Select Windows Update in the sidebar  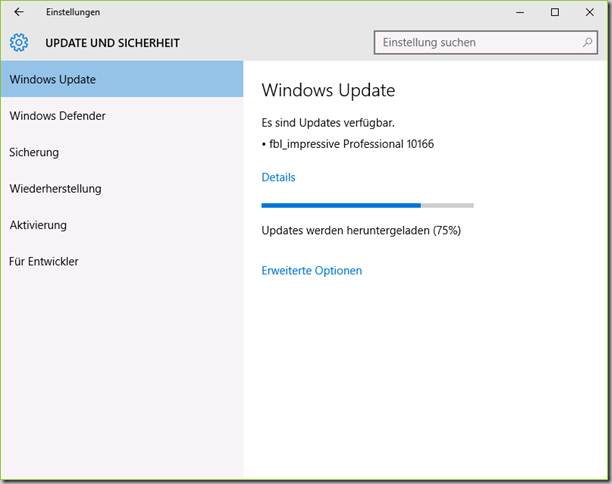[122, 79]
